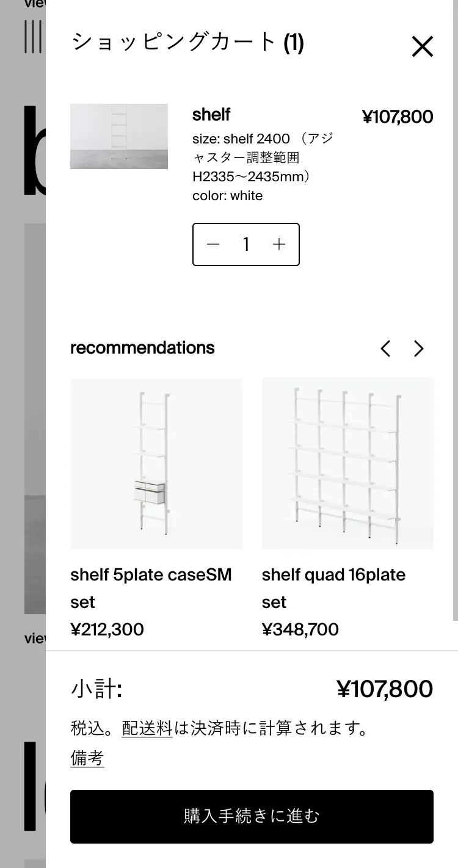Click the ¥348,700 recommended product price

[x=300, y=629]
